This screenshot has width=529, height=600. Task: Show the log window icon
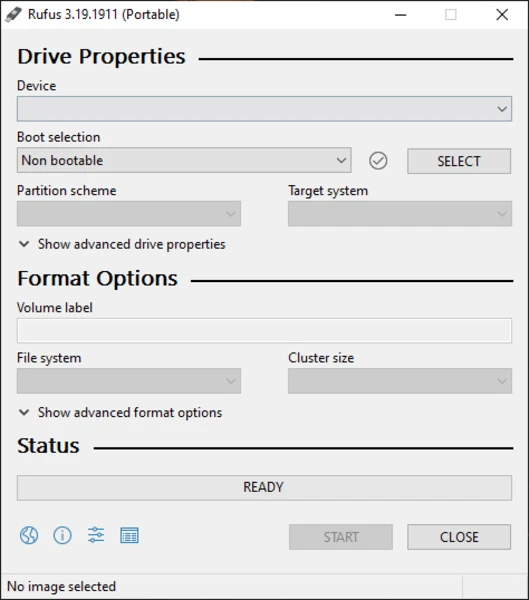point(129,535)
